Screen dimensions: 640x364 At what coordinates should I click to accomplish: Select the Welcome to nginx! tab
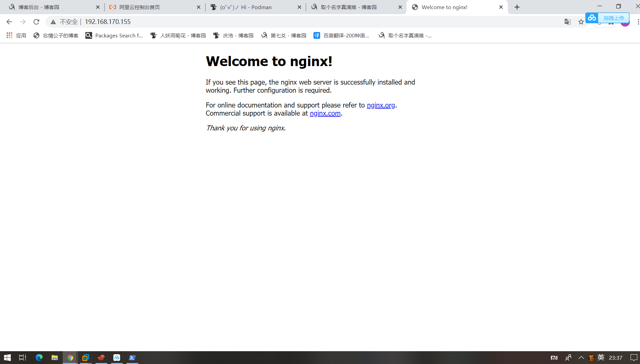click(457, 7)
